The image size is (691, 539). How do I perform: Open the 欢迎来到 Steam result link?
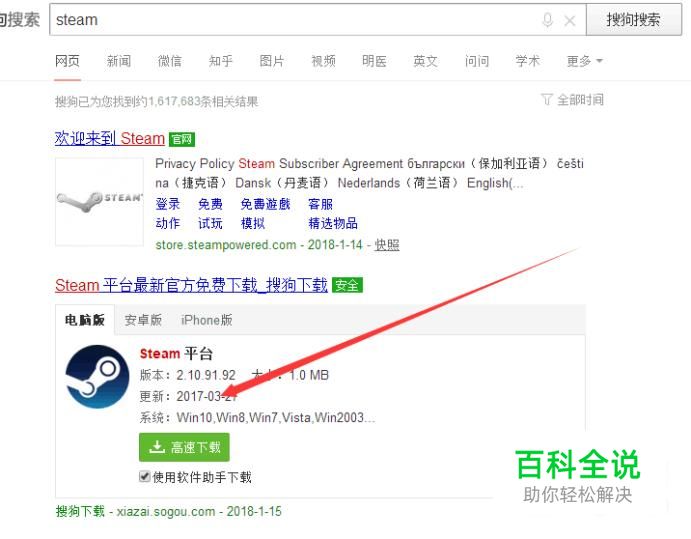click(x=110, y=138)
